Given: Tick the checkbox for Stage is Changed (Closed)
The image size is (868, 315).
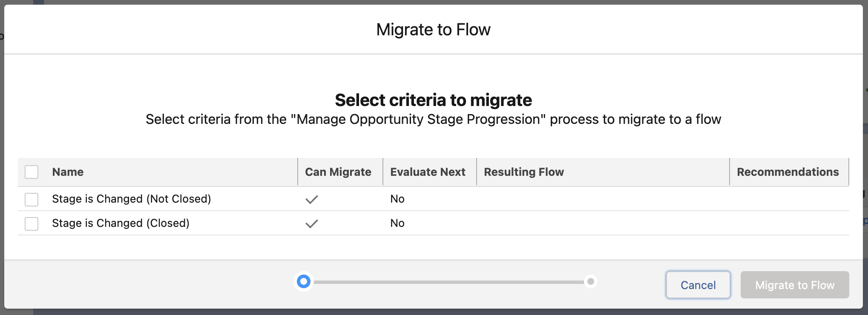Looking at the screenshot, I should pyautogui.click(x=32, y=223).
